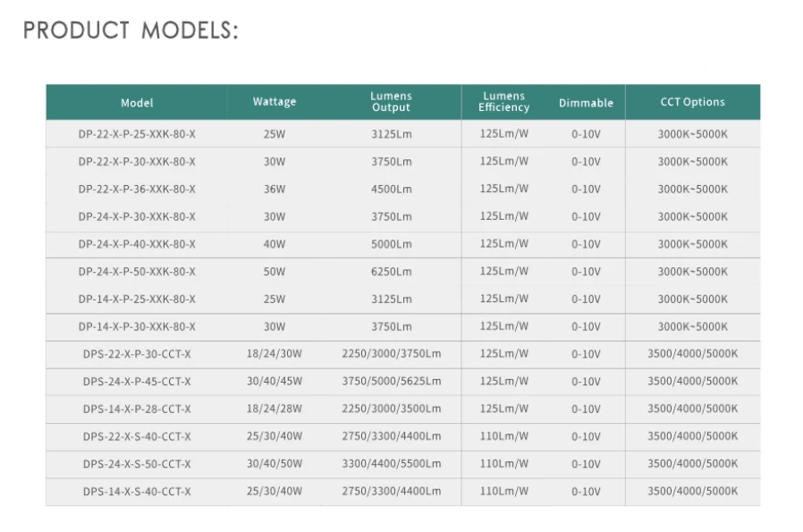Click model DPS-22-X-P-30-CCT-X
Screen dimensions: 803x532
coord(137,355)
